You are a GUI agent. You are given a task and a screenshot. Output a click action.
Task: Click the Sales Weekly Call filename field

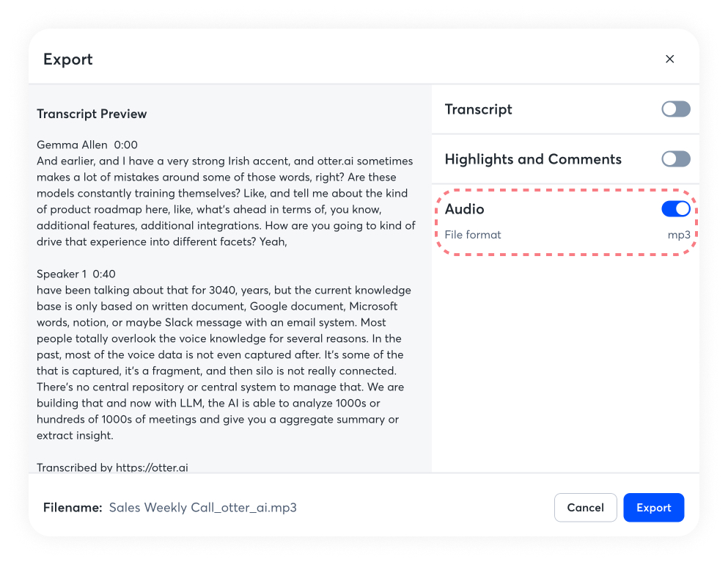(x=203, y=508)
